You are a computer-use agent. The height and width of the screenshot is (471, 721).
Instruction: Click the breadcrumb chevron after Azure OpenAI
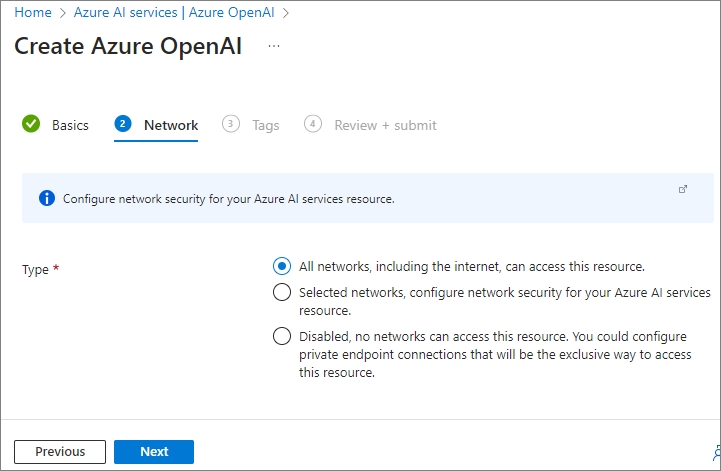pyautogui.click(x=286, y=13)
